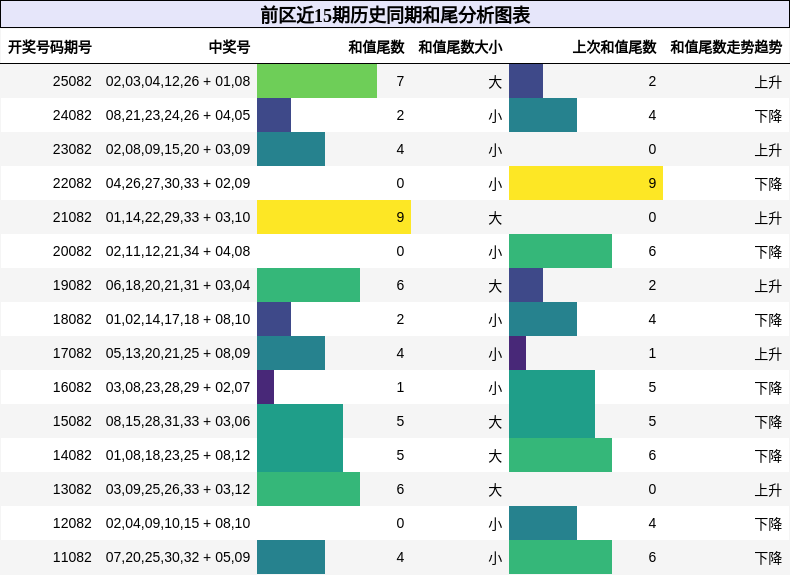Select period number 22082

click(72, 183)
